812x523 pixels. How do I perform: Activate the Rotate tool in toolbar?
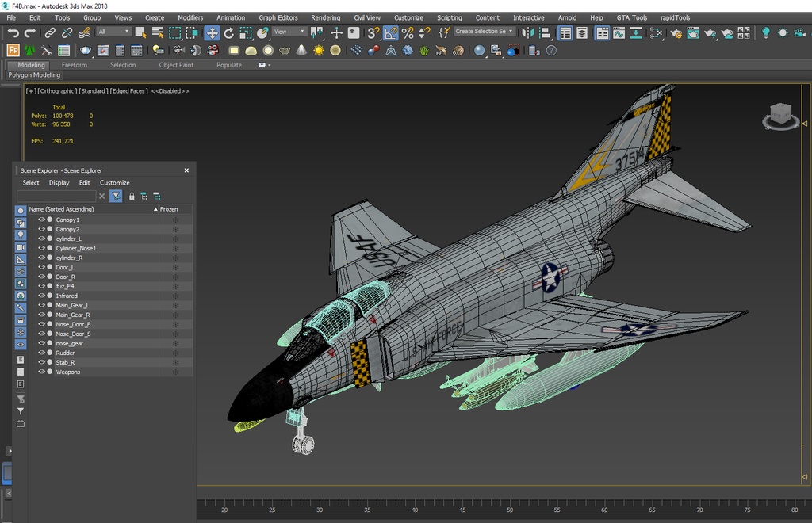pyautogui.click(x=228, y=33)
